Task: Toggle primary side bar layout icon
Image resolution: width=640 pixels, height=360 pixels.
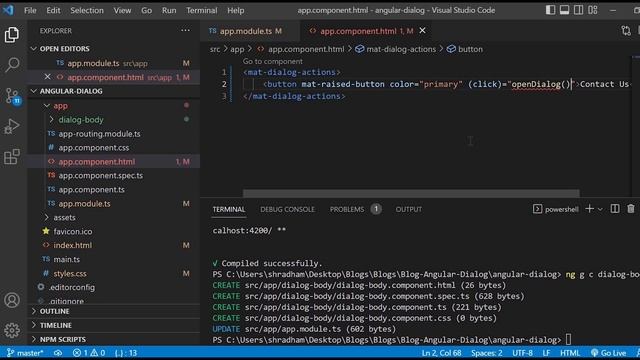Action: tap(550, 10)
